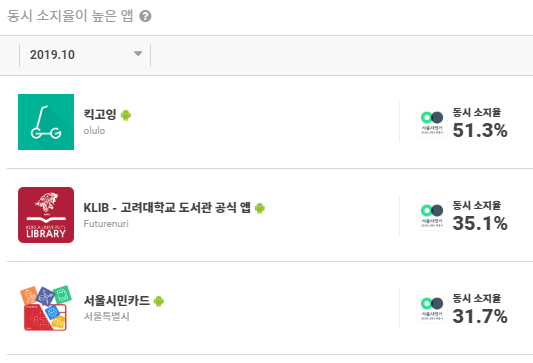Viewport: 533px width, 363px height.
Task: Click the Android icon beside KLIB title
Action: pos(260,208)
